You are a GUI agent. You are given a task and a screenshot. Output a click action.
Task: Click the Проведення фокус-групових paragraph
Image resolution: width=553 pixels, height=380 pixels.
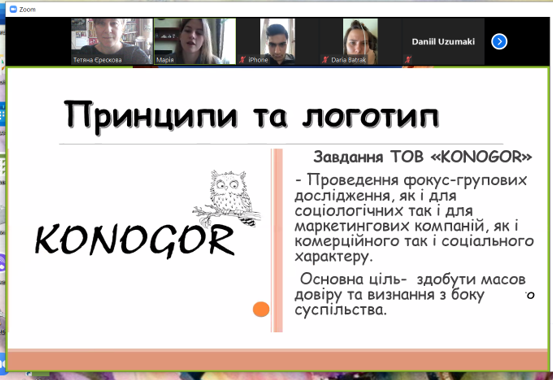tap(414, 218)
